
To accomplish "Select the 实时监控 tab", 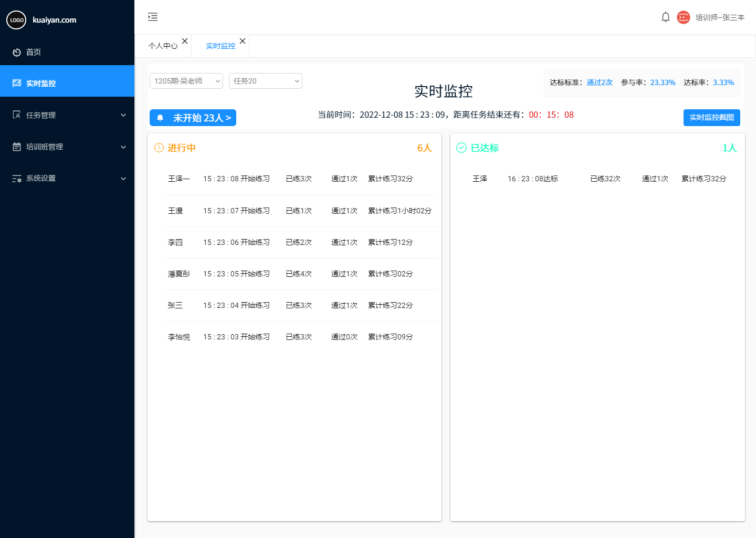I will click(220, 46).
